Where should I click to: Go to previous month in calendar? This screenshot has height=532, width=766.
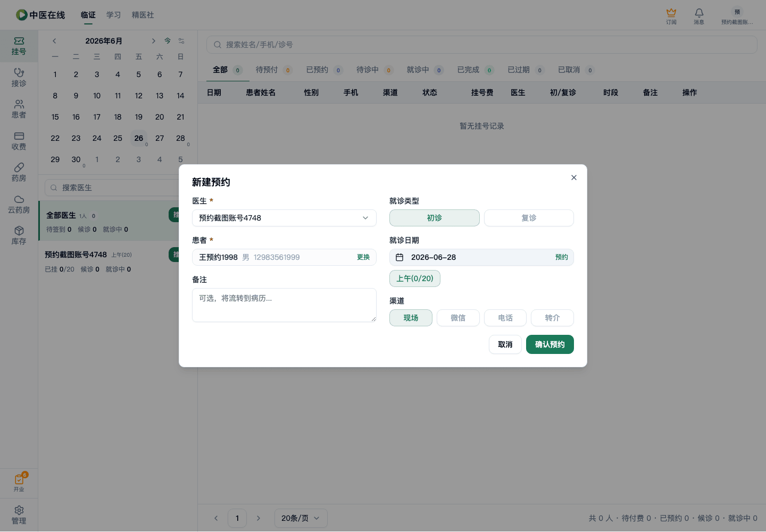(54, 41)
